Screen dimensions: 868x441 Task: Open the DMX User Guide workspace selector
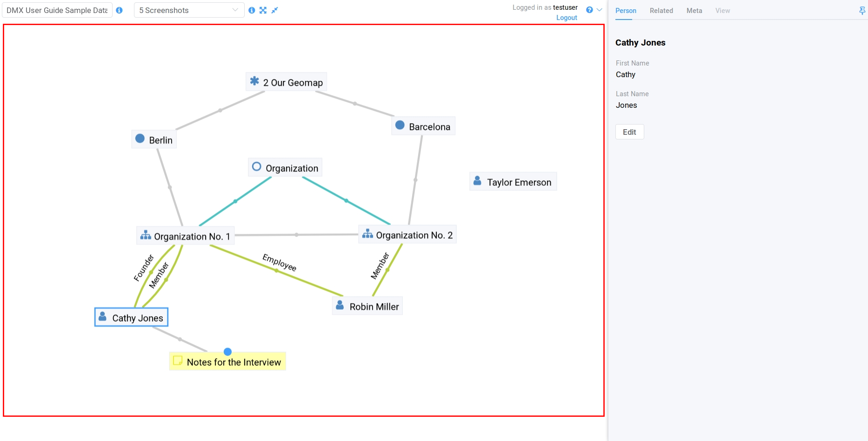tap(57, 10)
